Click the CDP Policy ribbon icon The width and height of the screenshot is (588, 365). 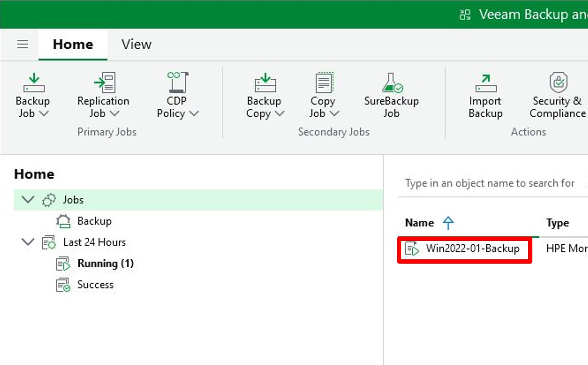[x=178, y=82]
